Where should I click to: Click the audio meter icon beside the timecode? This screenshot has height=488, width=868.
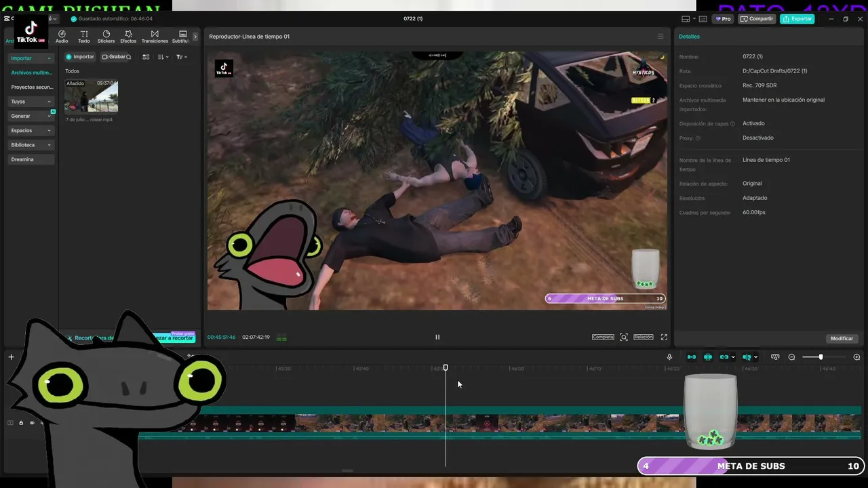[x=281, y=338]
